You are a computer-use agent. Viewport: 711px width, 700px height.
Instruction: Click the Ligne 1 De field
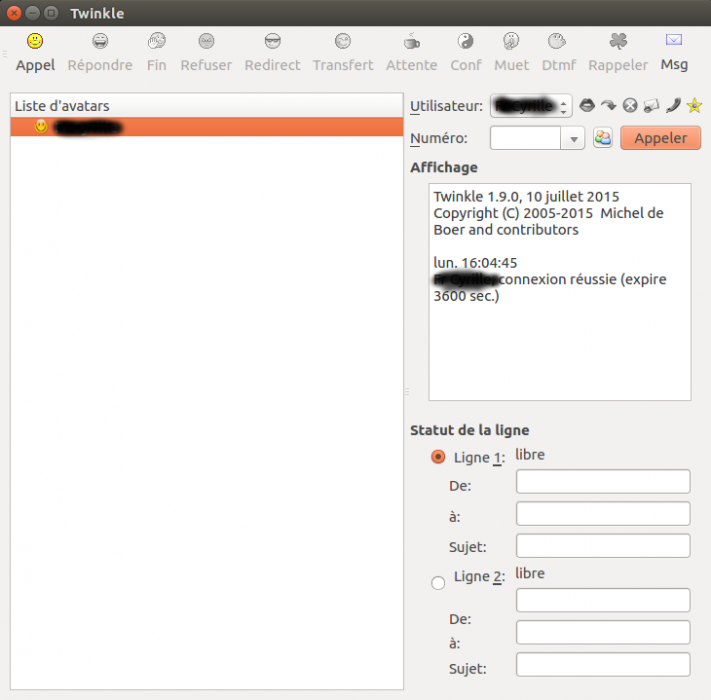tap(603, 481)
